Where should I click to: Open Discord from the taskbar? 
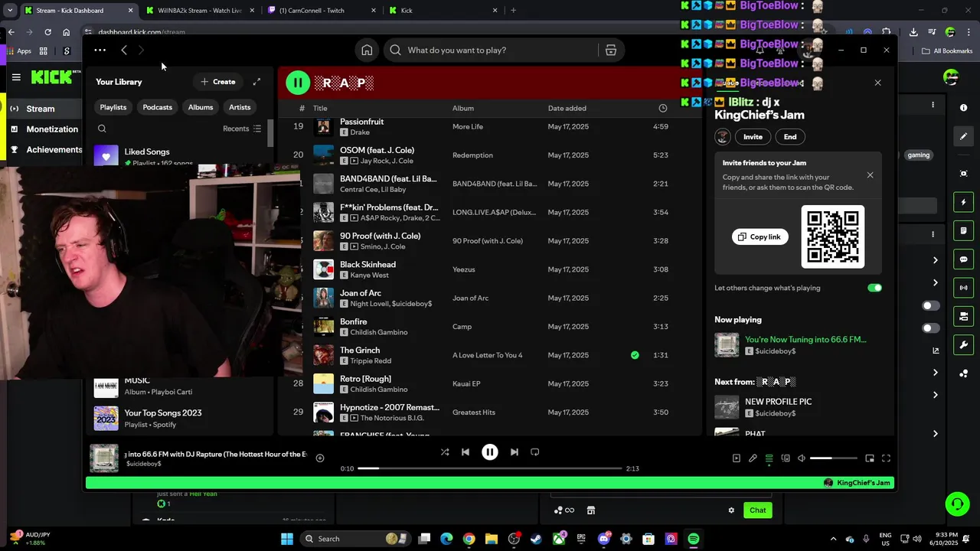pyautogui.click(x=604, y=539)
